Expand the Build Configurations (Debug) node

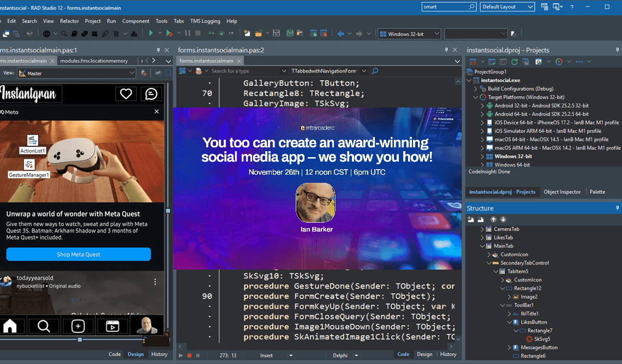tap(476, 89)
